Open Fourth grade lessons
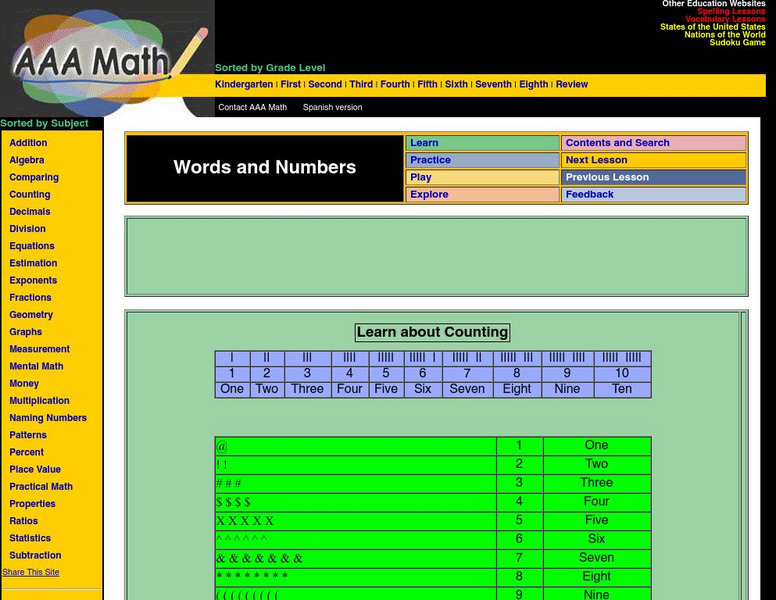 (x=395, y=84)
